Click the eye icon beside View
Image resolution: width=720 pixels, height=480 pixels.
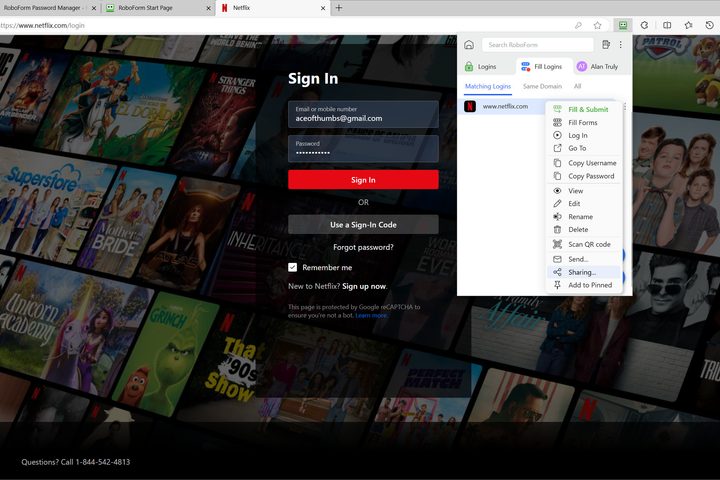click(557, 191)
